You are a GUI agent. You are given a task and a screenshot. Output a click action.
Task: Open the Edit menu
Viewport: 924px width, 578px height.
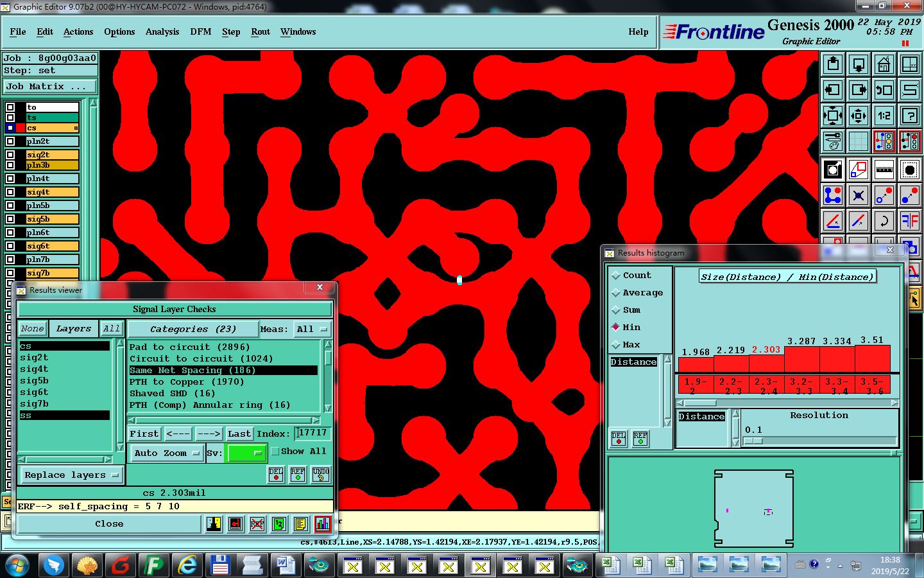click(45, 31)
